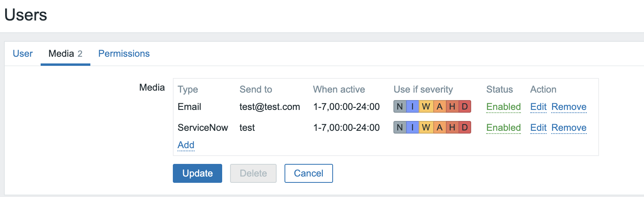
Task: Edit the ServiceNow media entry
Action: pyautogui.click(x=538, y=128)
